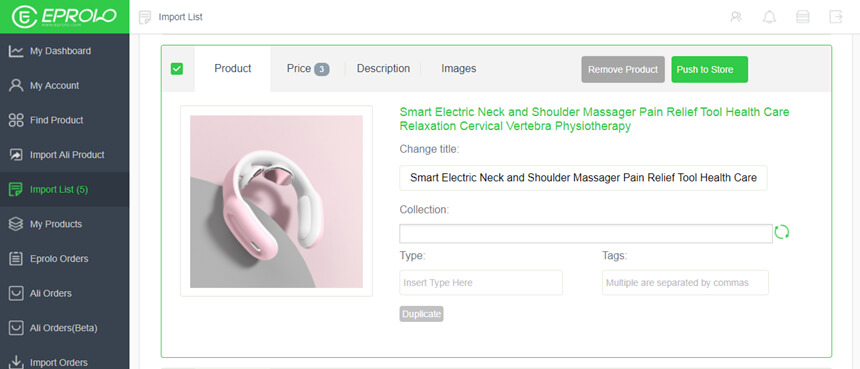
Task: Click the My Account person icon
Action: coord(16,86)
